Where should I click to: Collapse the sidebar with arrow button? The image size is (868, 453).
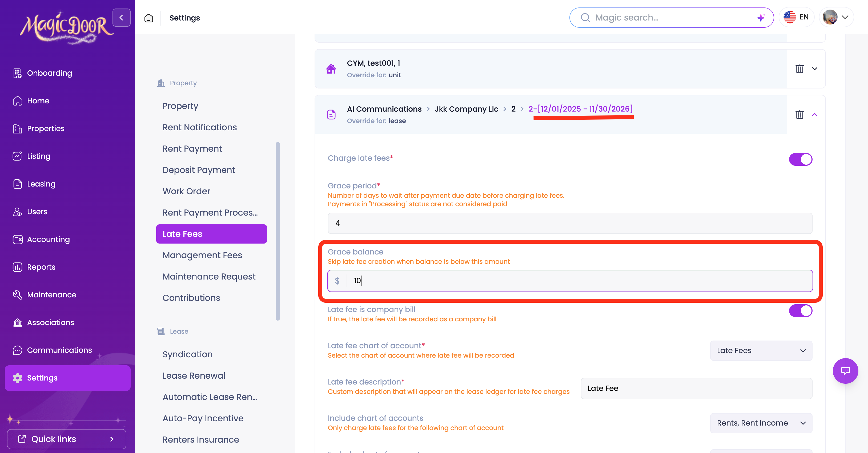tap(121, 18)
